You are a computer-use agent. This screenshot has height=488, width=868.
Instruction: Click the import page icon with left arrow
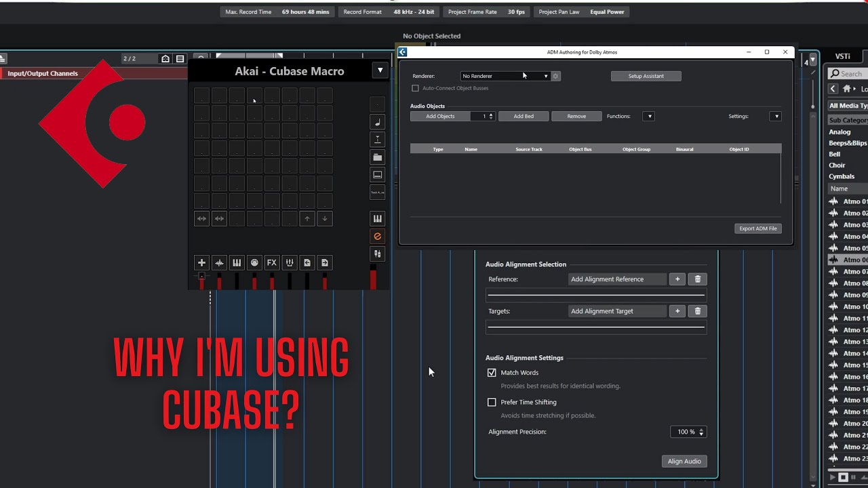coord(307,262)
